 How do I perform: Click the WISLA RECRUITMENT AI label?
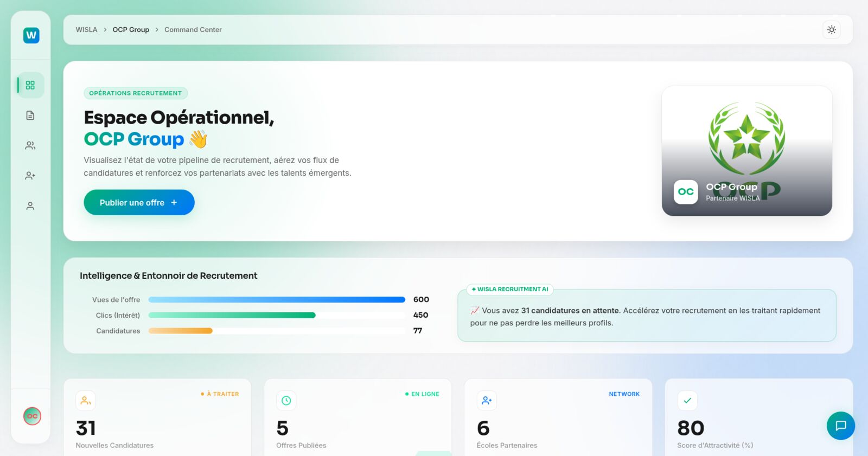(x=510, y=289)
